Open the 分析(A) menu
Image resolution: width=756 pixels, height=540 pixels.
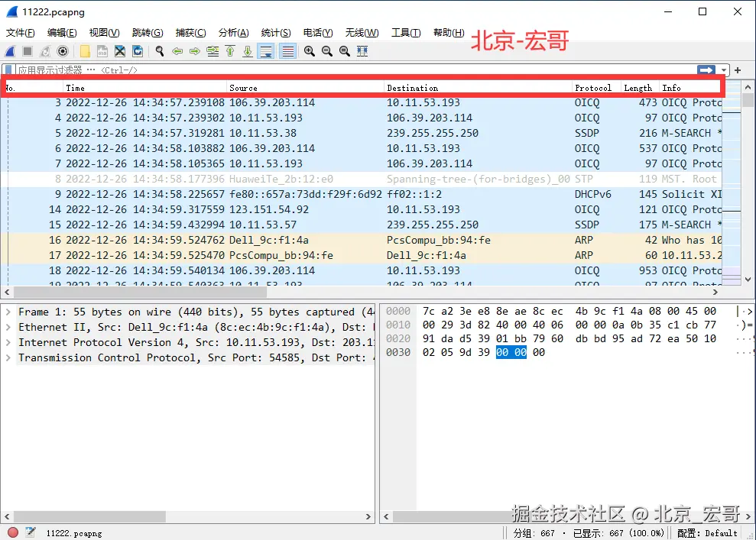(233, 33)
